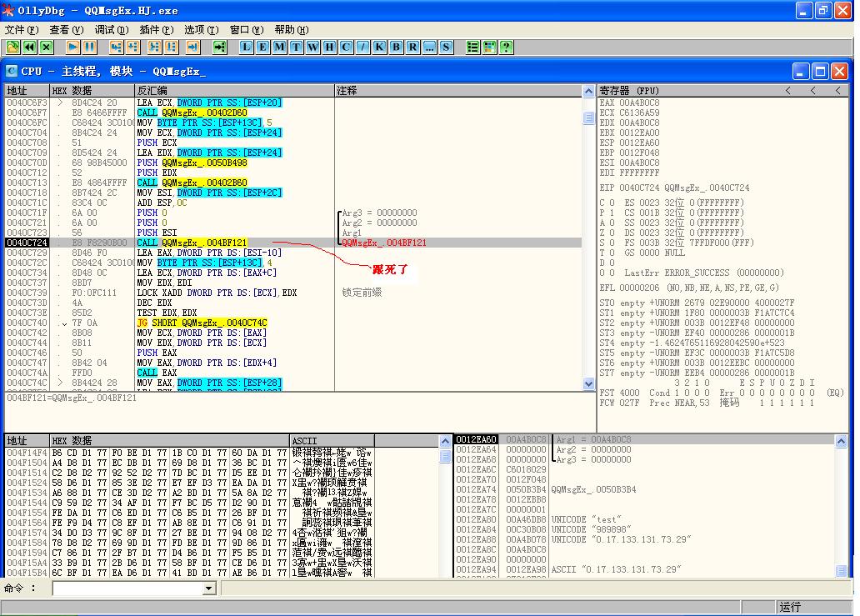Click the debugging options list icon

click(x=472, y=48)
